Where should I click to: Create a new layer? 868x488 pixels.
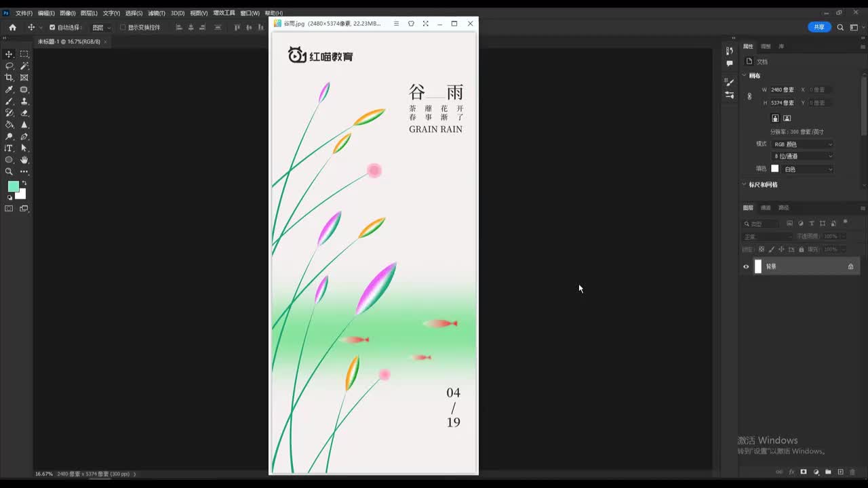[x=840, y=472]
